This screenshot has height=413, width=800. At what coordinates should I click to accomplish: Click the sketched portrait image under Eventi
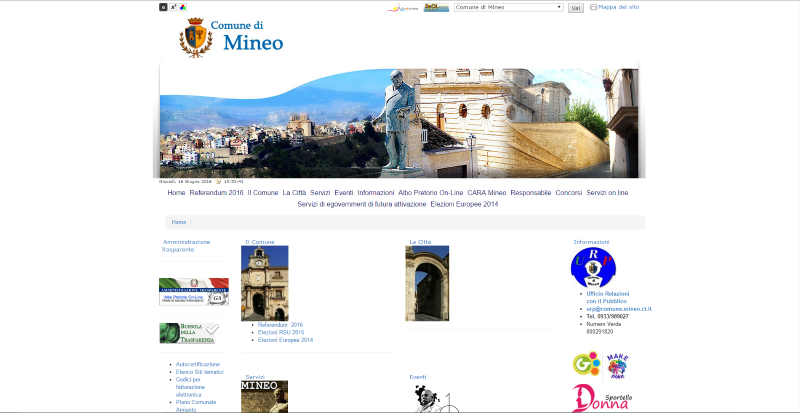pyautogui.click(x=431, y=399)
